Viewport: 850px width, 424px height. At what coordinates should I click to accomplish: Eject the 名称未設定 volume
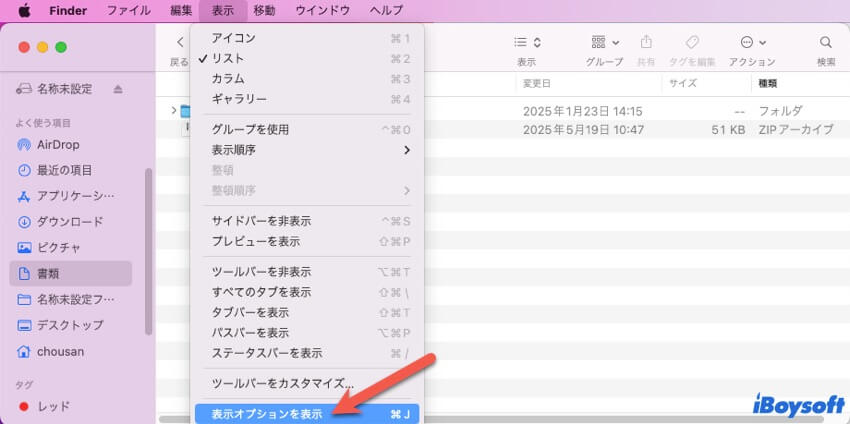pos(118,89)
